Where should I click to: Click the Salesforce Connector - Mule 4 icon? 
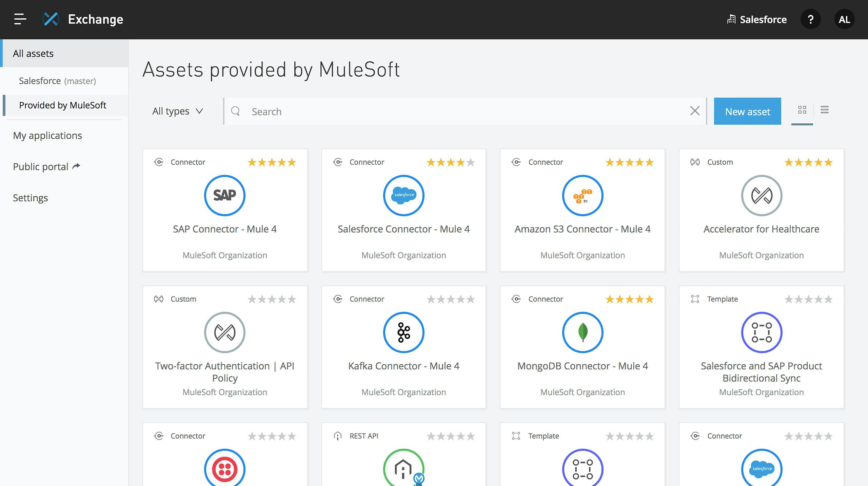403,195
